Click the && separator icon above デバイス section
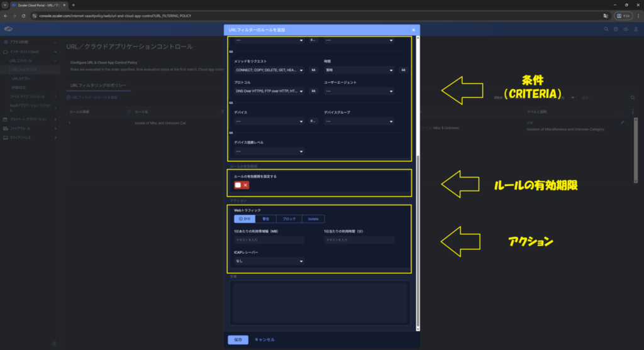 tap(231, 102)
